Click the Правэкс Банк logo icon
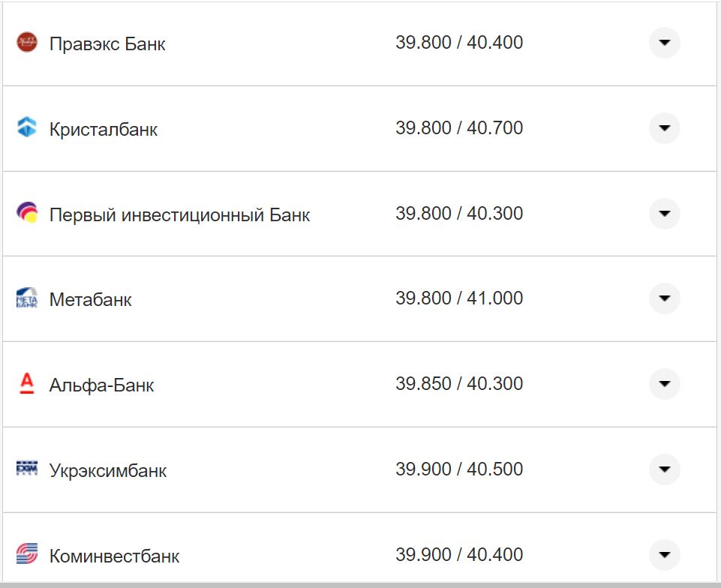Viewport: 721px width, 588px height. 27,43
